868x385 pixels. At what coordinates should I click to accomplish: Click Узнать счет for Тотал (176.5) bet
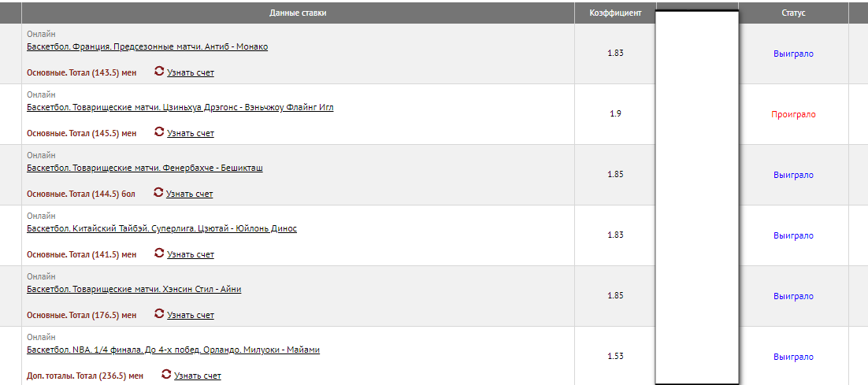click(191, 315)
